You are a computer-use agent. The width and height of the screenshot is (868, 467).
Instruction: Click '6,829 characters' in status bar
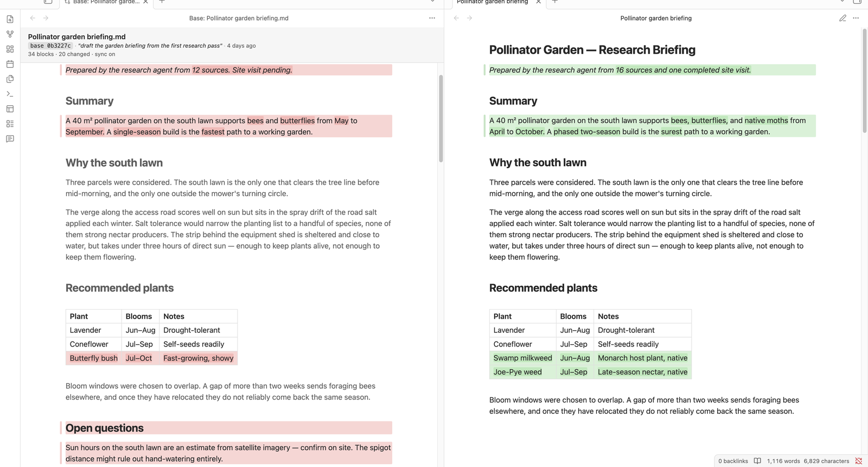pyautogui.click(x=826, y=461)
